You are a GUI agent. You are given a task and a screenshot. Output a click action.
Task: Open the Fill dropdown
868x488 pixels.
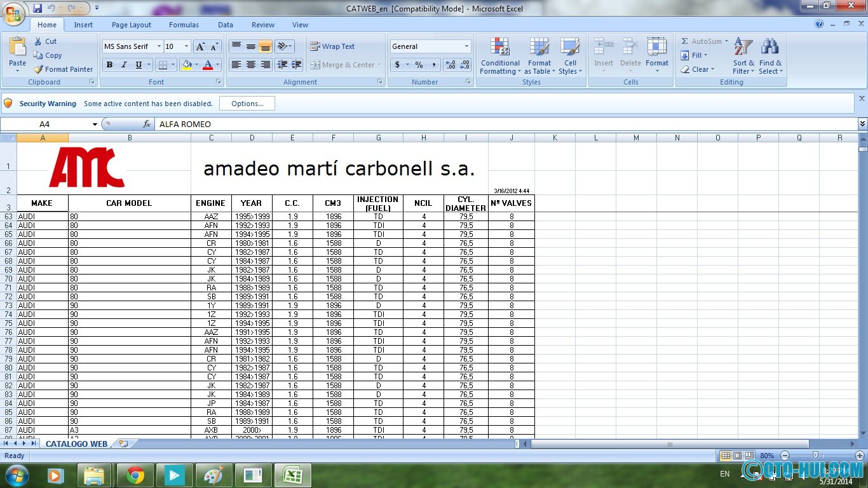point(693,55)
